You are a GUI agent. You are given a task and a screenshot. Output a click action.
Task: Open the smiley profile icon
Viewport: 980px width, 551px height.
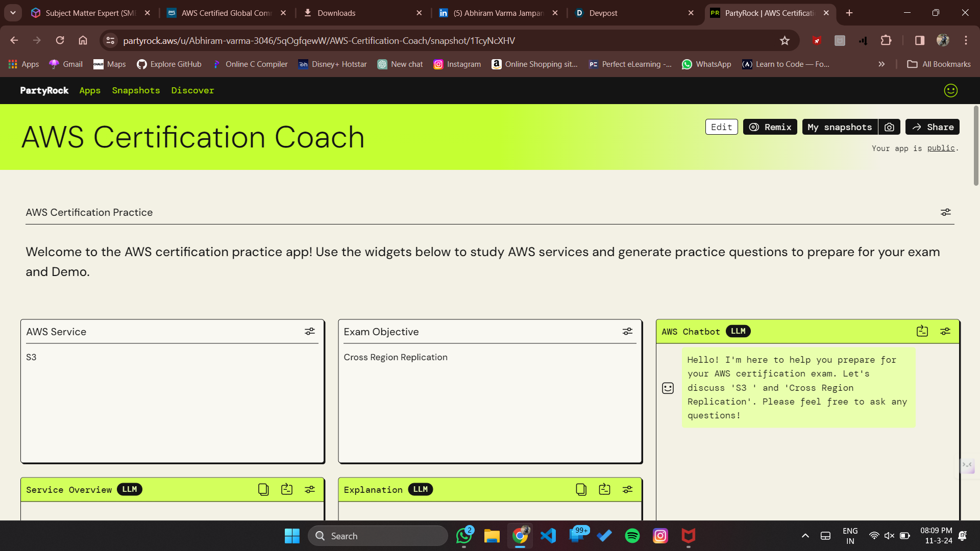click(x=950, y=91)
